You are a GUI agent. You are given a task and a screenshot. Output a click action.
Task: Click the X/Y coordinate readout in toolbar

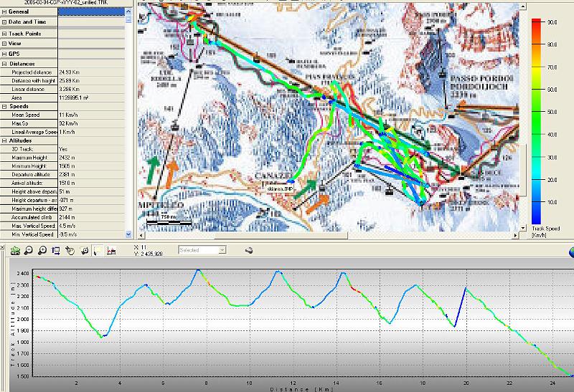click(x=149, y=251)
